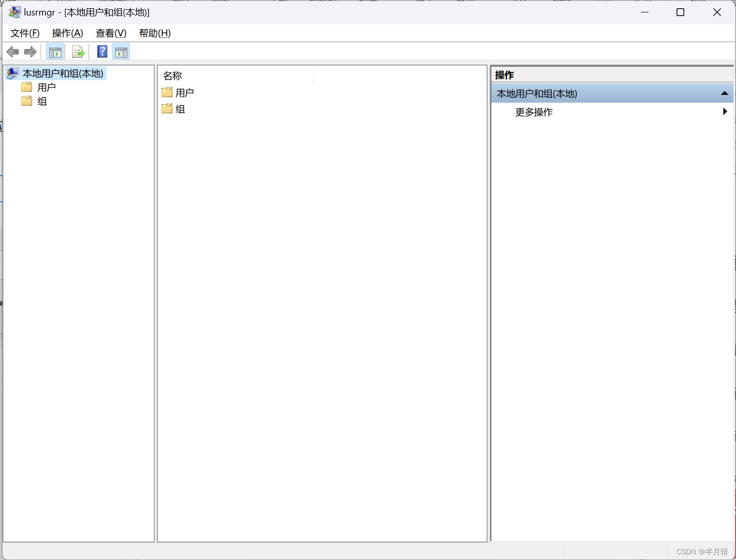Select the 用户 entry in center list
This screenshot has height=560, width=736.
click(185, 93)
